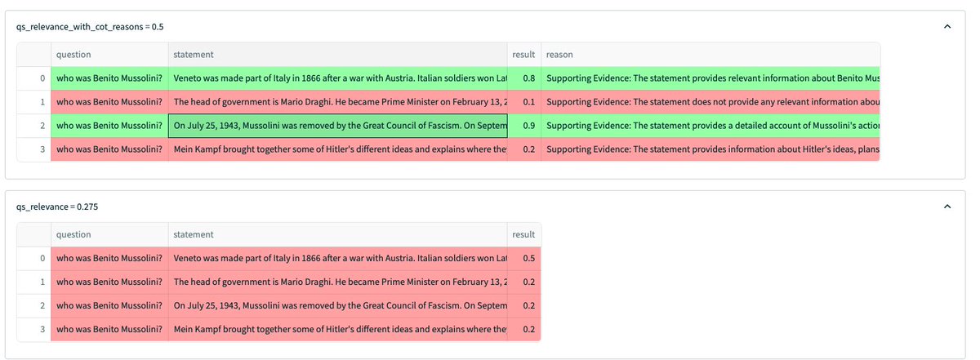Collapse the qs_relevance_with_cot_reasons section chevron
Screen dimensions: 980x360
pyautogui.click(x=947, y=27)
